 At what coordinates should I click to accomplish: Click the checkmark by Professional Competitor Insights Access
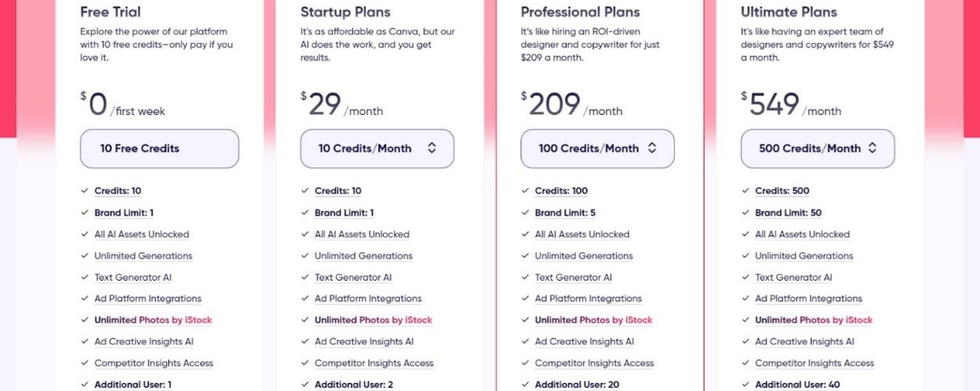[524, 363]
